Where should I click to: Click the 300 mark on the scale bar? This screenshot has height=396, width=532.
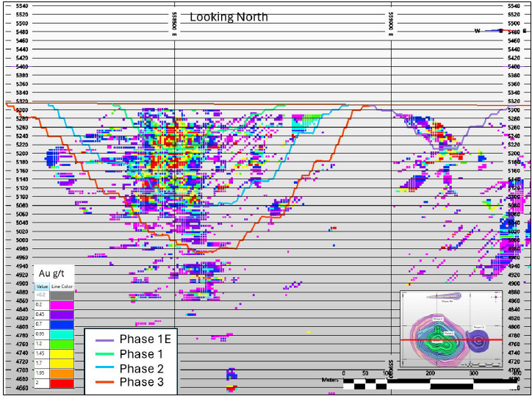474,374
